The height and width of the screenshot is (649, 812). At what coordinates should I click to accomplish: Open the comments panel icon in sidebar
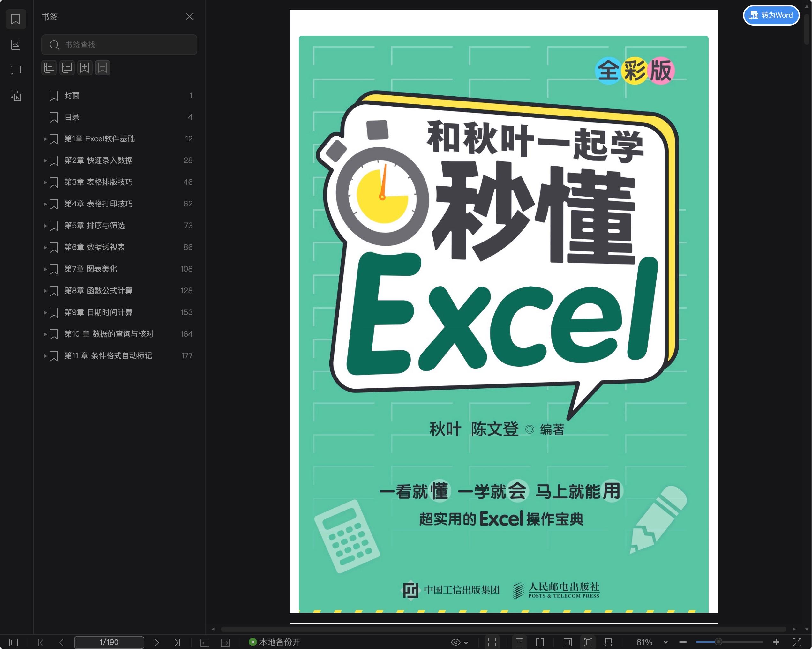pos(16,70)
